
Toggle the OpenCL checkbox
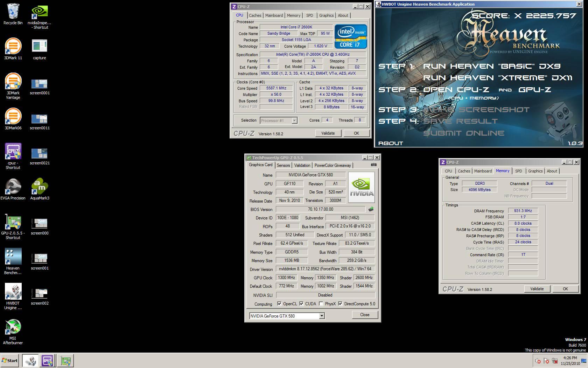click(x=279, y=304)
